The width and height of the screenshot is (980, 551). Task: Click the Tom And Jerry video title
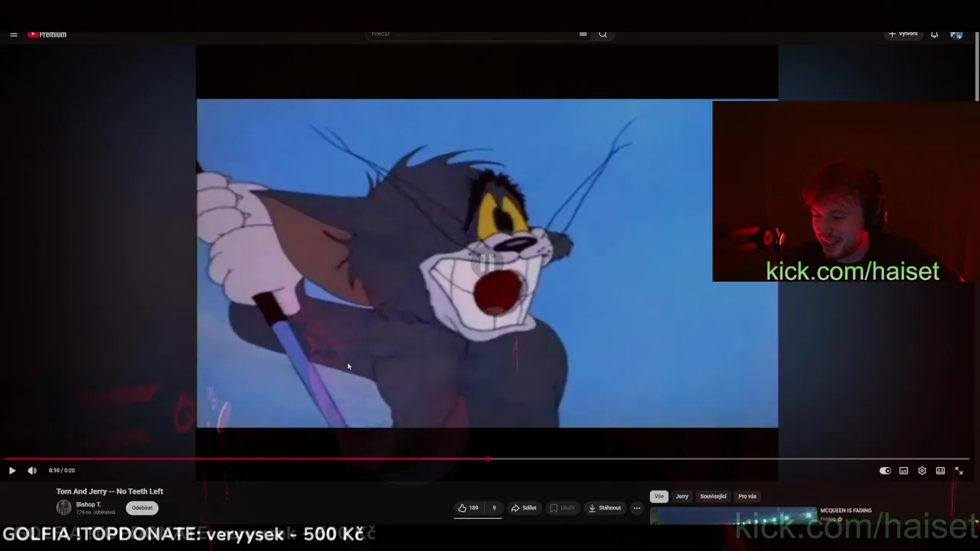(x=109, y=491)
